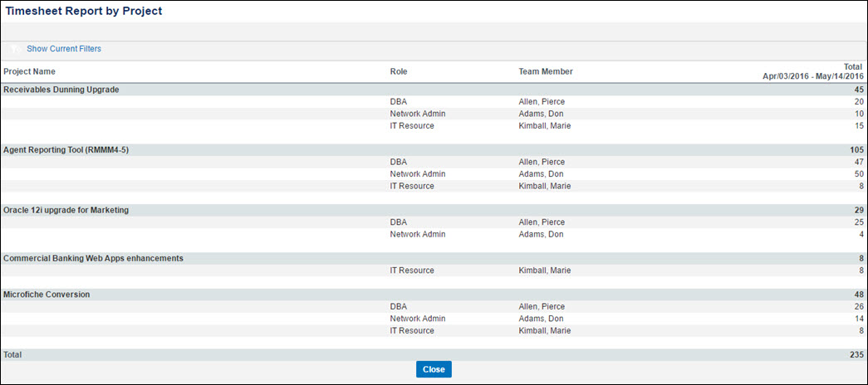Select the Commercial Banking Web Apps enhancements row
Image resolution: width=868 pixels, height=385 pixels.
(434, 258)
